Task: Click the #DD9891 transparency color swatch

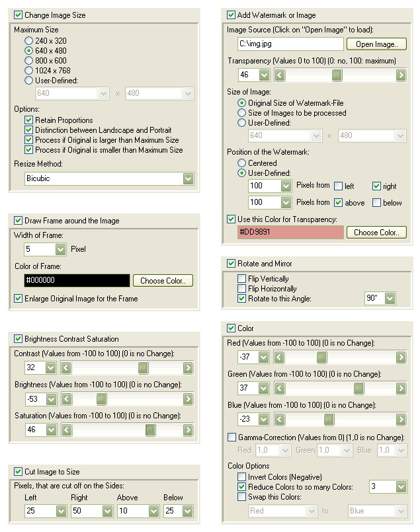Action: pyautogui.click(x=290, y=233)
